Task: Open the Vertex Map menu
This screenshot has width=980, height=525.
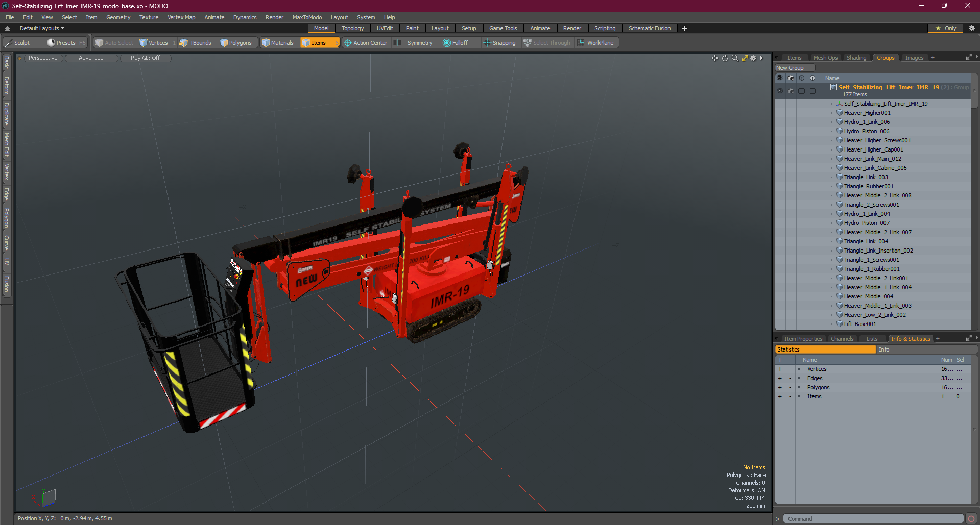Action: (x=181, y=17)
